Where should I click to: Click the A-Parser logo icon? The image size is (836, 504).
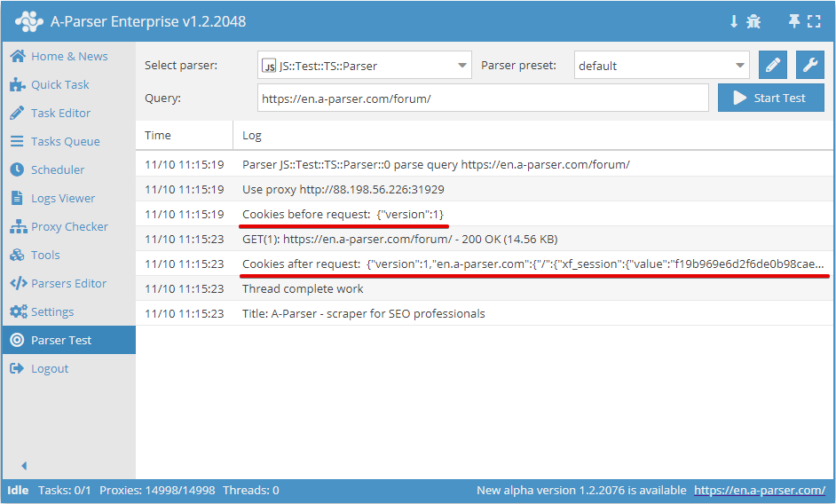click(x=28, y=21)
